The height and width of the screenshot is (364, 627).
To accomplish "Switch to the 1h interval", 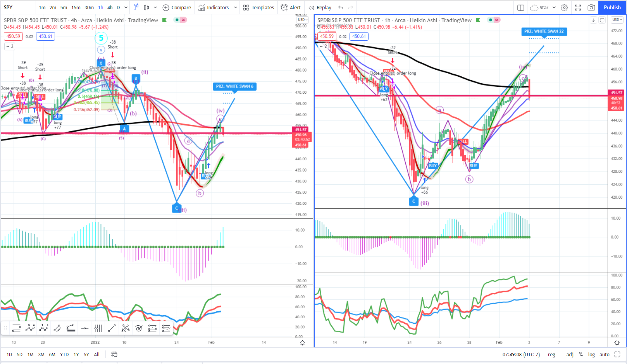I will [101, 7].
